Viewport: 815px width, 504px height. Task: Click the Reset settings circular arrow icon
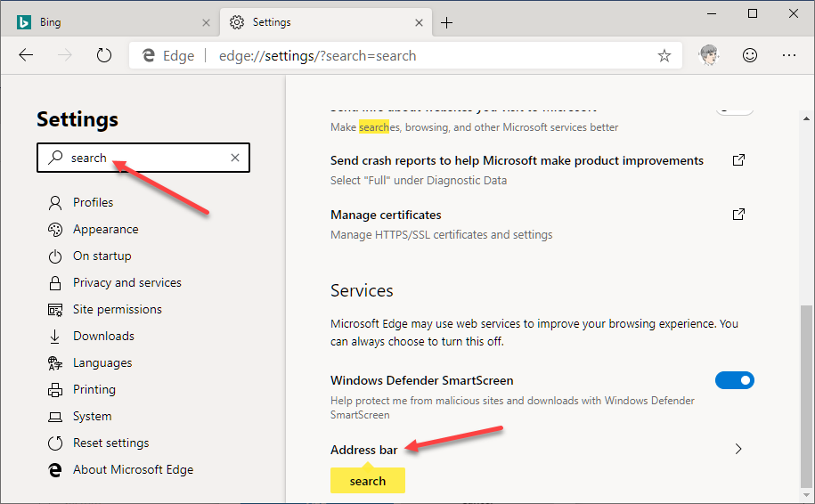55,443
